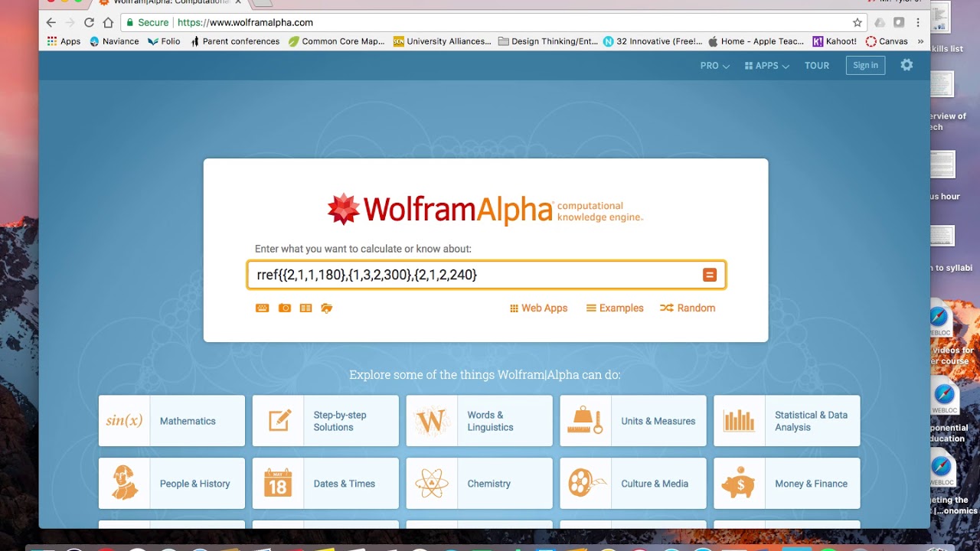Open the image input camera icon
This screenshot has width=980, height=551.
click(x=284, y=308)
